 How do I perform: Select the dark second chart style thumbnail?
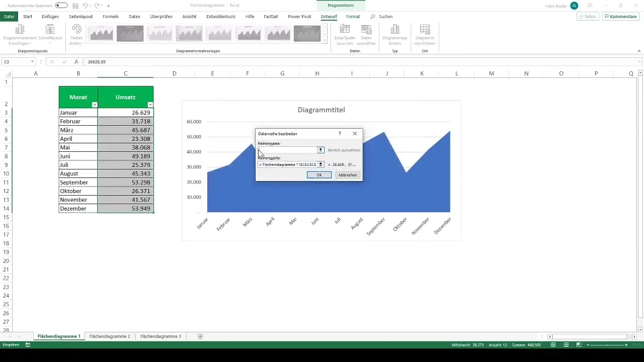point(130,33)
